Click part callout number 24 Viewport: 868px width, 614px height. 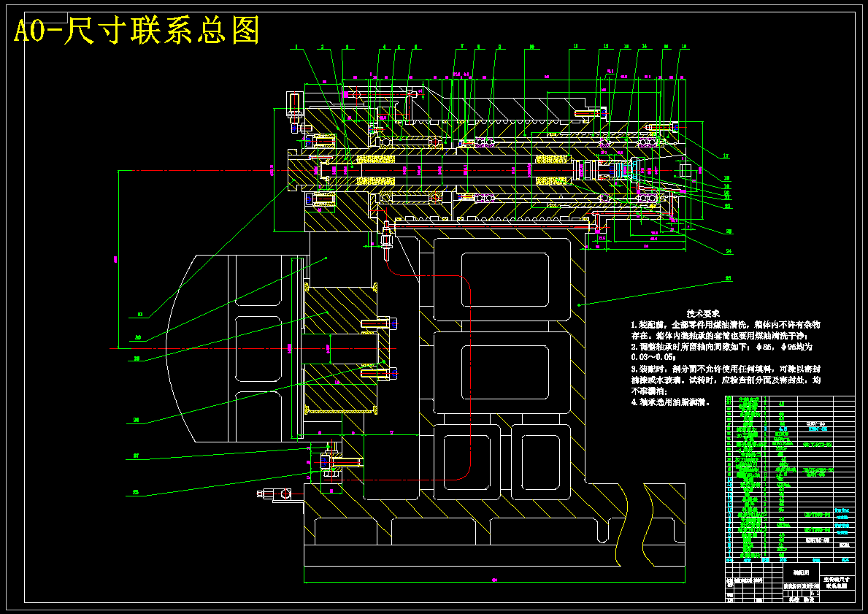pos(729,251)
